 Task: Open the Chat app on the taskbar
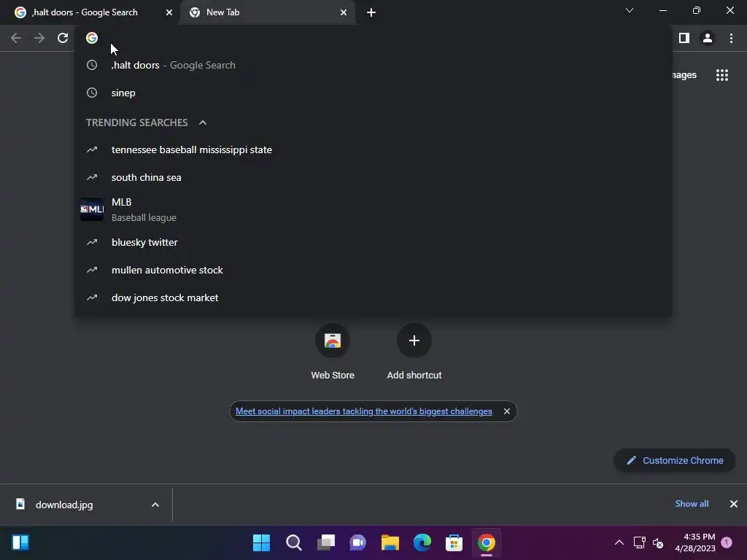[x=357, y=542]
